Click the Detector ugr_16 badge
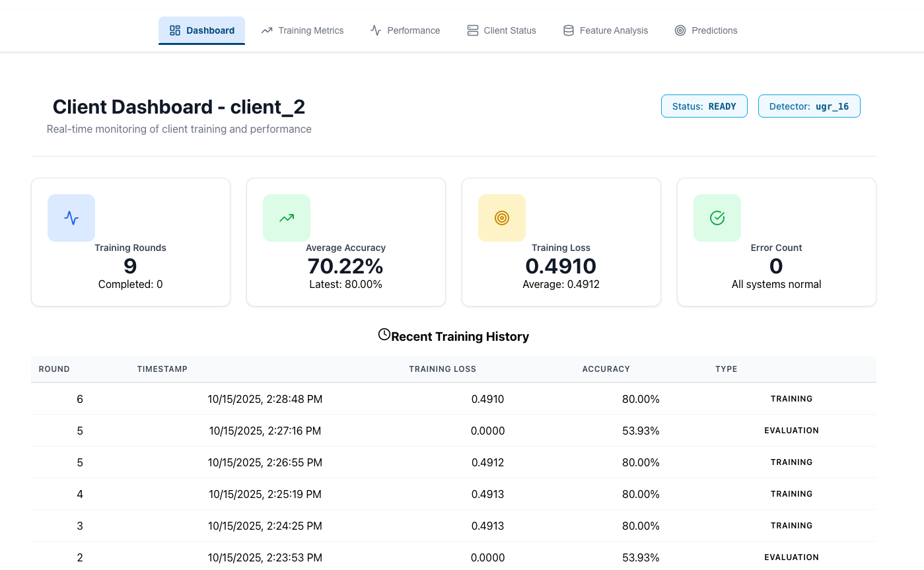The width and height of the screenshot is (924, 570). click(809, 106)
